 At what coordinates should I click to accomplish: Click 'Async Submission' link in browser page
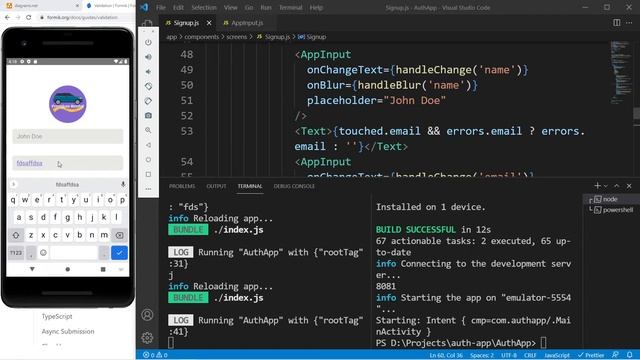(x=68, y=331)
